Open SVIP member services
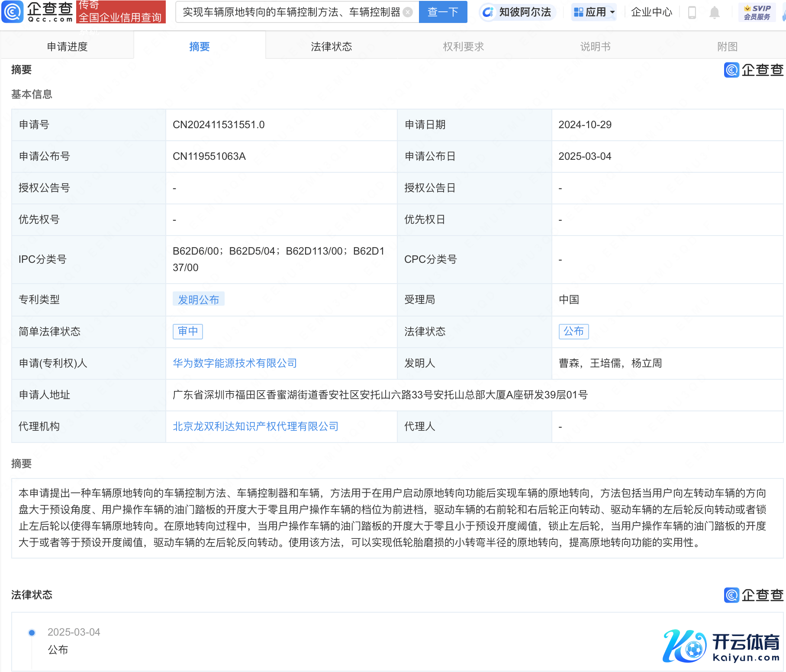The height and width of the screenshot is (672, 786). (x=757, y=12)
